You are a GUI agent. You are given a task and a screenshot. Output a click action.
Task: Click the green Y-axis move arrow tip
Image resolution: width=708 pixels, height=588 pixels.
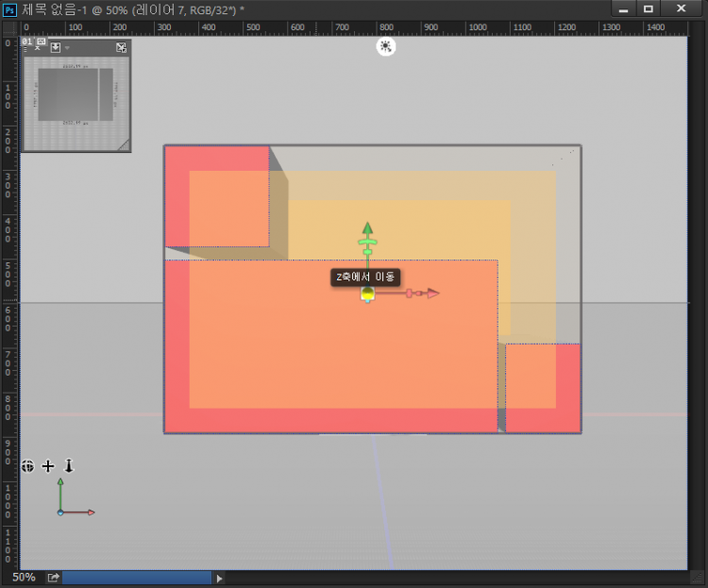pos(367,228)
